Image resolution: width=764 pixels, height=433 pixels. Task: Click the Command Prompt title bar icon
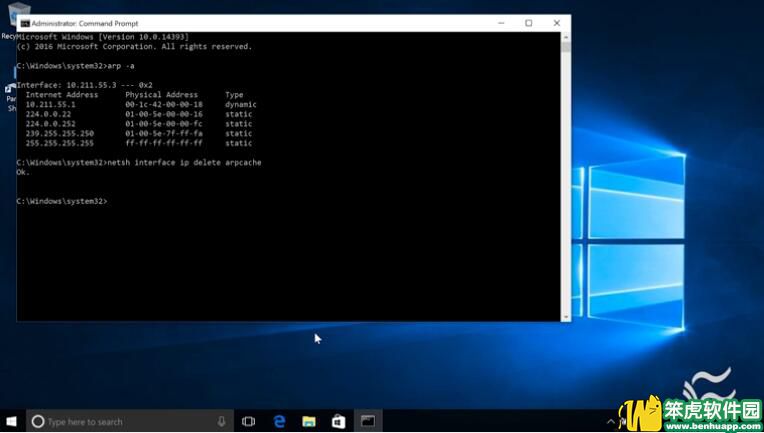pos(25,23)
